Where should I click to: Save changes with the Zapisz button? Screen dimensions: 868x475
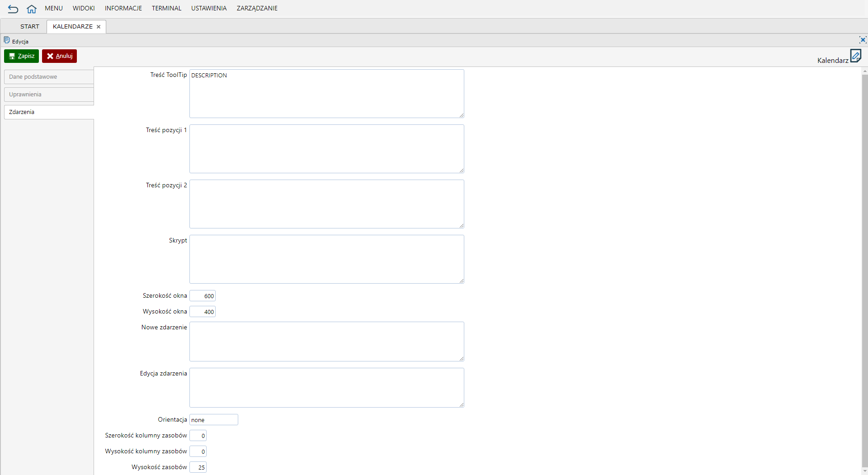click(x=21, y=56)
